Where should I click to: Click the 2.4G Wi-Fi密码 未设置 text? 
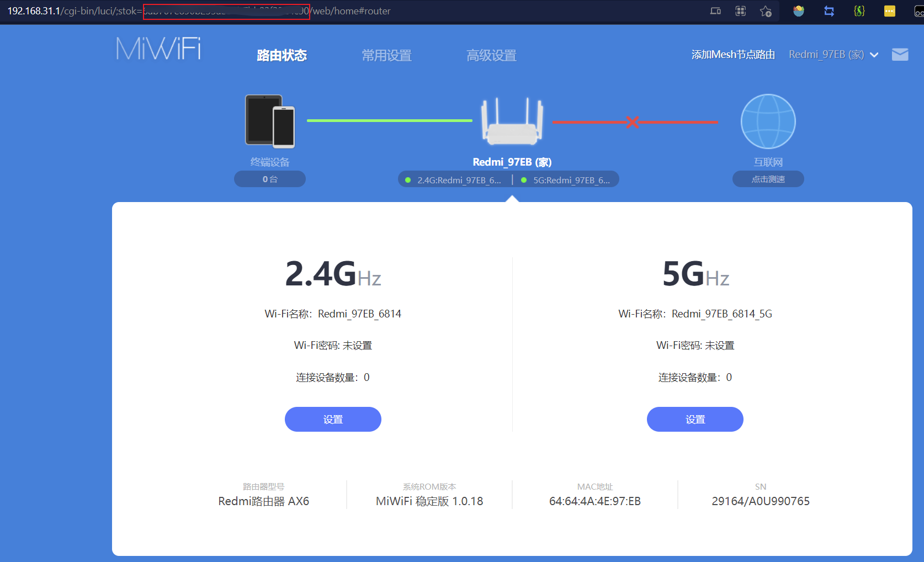[333, 346]
